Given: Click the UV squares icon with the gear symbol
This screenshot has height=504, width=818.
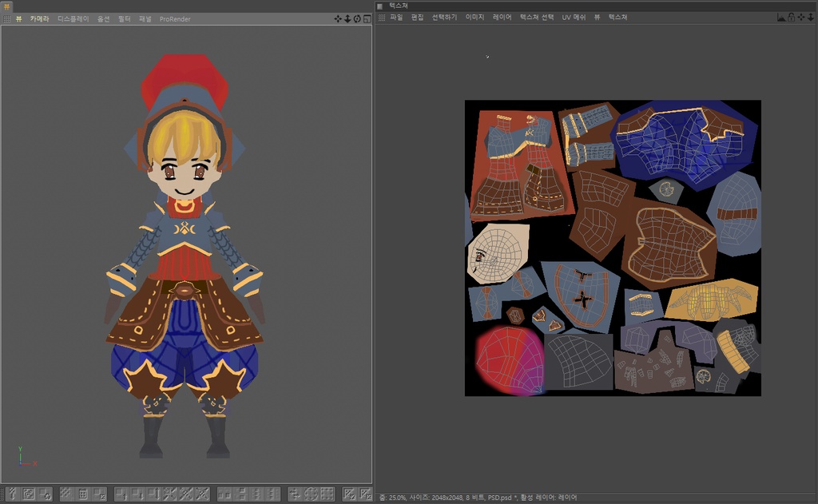Looking at the screenshot, I should click(x=45, y=494).
